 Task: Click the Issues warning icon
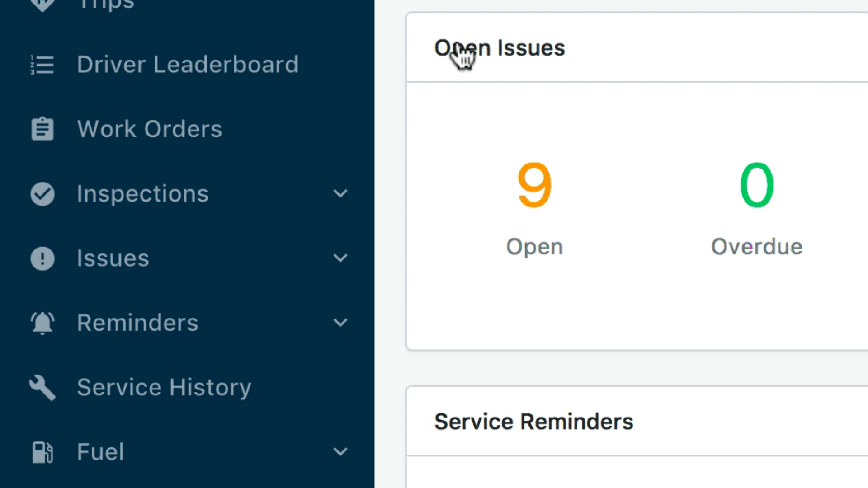click(x=42, y=258)
